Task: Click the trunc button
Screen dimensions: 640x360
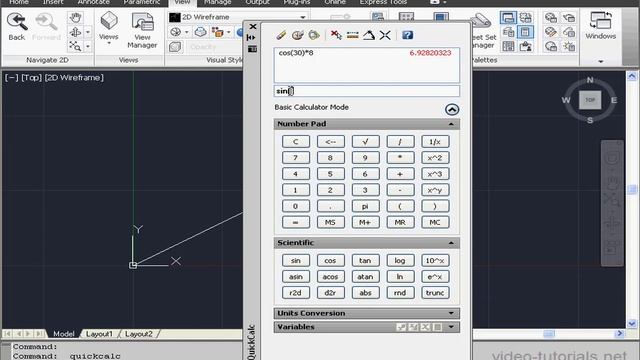Action: pyautogui.click(x=435, y=293)
